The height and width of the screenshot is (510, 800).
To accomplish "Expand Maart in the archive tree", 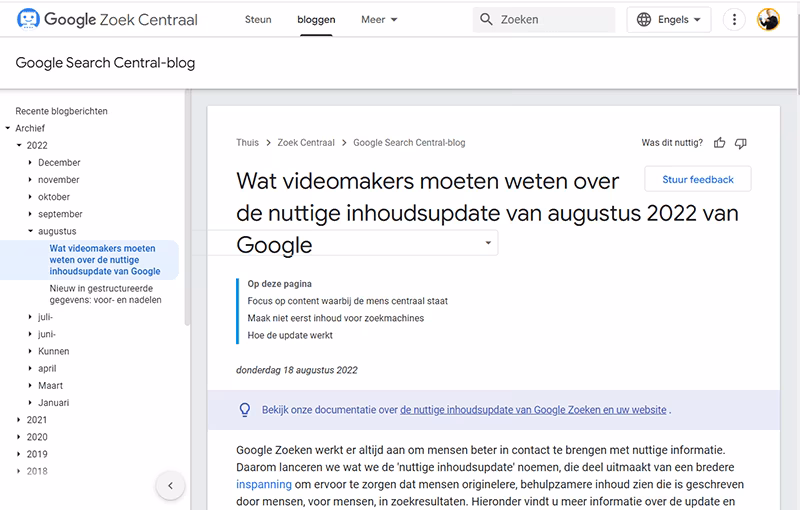I will click(x=30, y=386).
